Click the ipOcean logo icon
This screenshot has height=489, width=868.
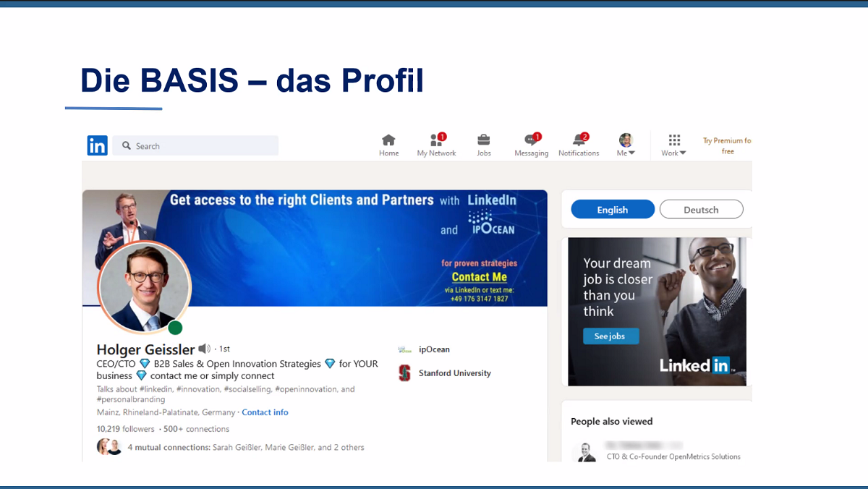tap(405, 349)
